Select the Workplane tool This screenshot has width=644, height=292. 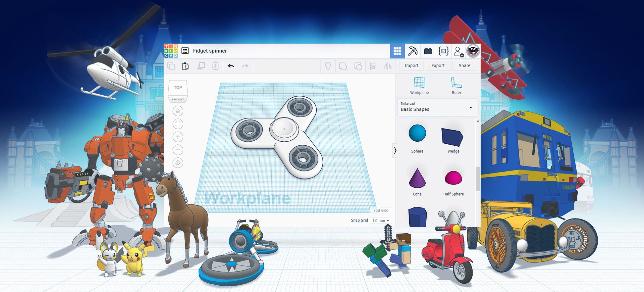[x=419, y=85]
